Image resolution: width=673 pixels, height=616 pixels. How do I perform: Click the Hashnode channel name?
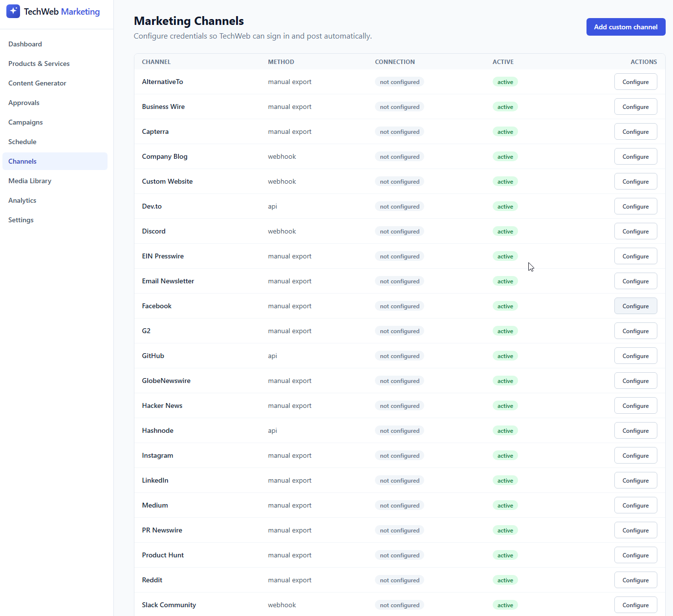pyautogui.click(x=157, y=430)
